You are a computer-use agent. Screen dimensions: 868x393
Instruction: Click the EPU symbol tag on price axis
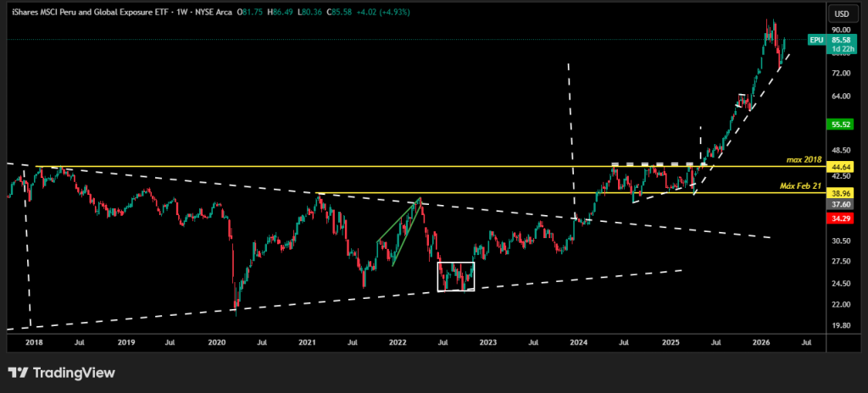pyautogui.click(x=815, y=40)
